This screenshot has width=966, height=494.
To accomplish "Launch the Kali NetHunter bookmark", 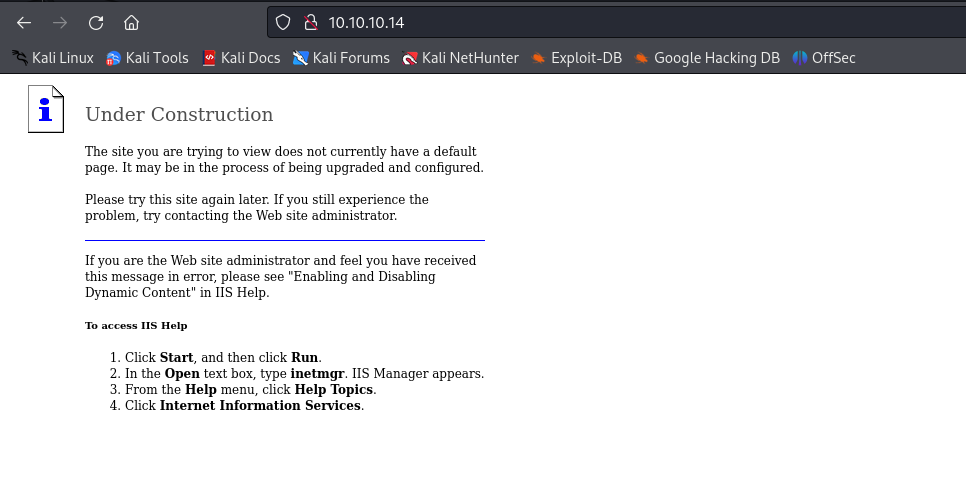I will click(460, 58).
